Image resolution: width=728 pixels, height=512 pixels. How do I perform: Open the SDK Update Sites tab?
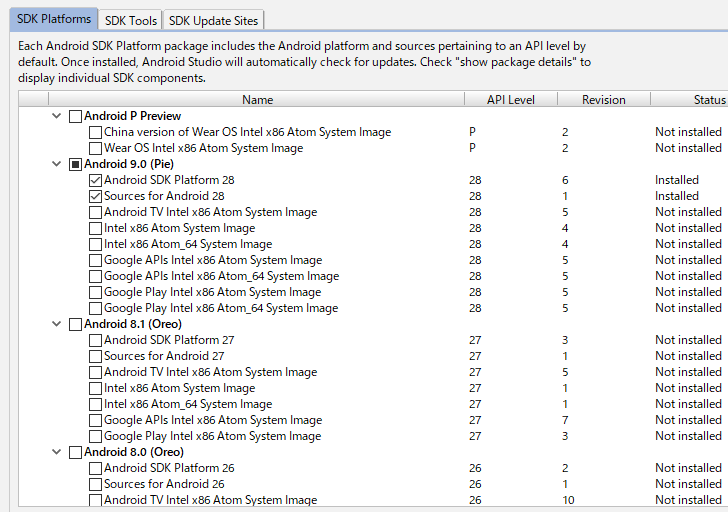pos(213,21)
